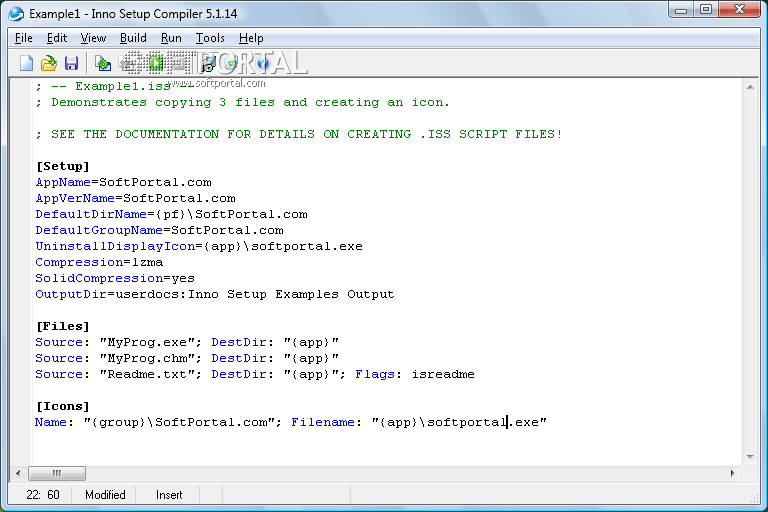Click the Insert mode status bar entry
Image resolution: width=768 pixels, height=512 pixels.
[169, 495]
